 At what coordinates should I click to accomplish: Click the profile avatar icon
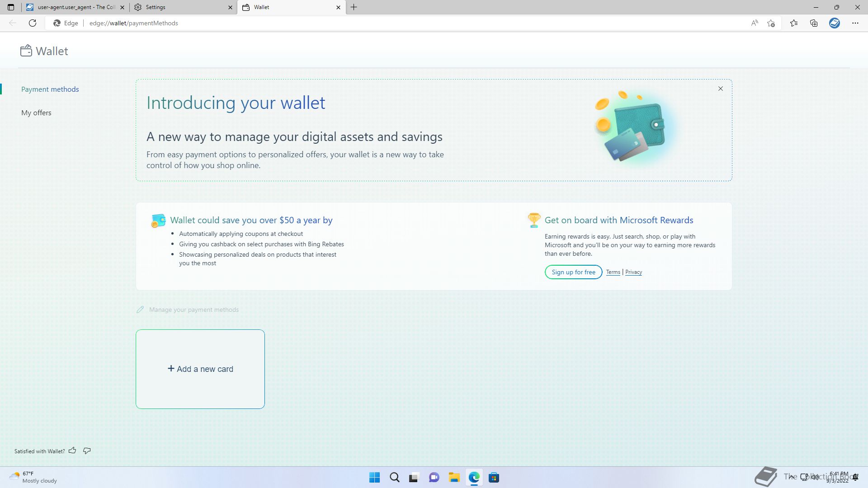835,23
